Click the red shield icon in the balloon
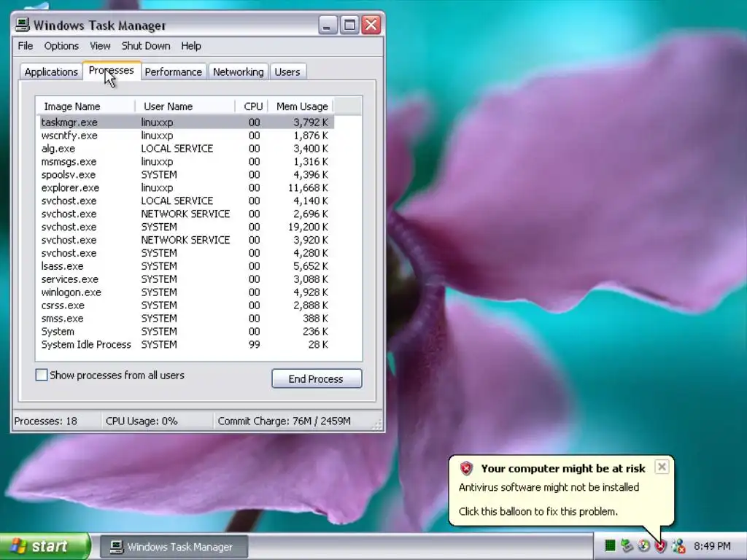Image resolution: width=747 pixels, height=560 pixels. click(x=466, y=469)
